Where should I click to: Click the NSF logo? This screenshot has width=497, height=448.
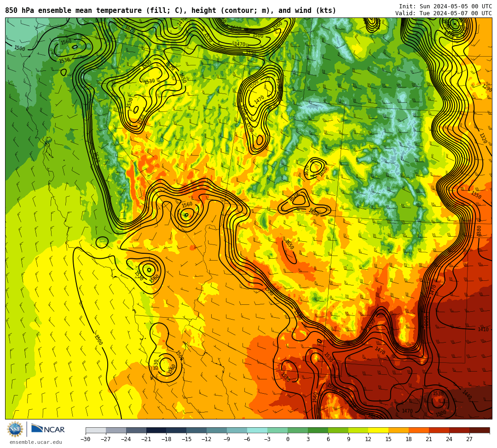[15, 430]
